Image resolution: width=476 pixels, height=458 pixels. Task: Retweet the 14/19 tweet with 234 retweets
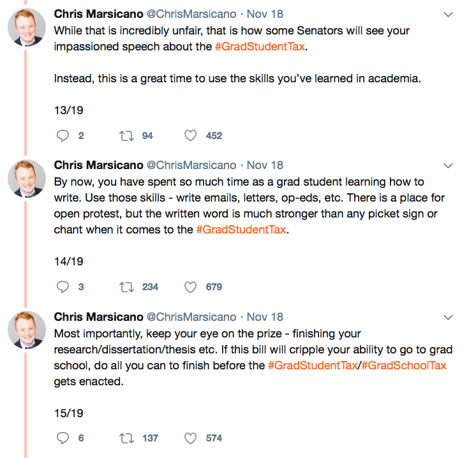tap(127, 287)
